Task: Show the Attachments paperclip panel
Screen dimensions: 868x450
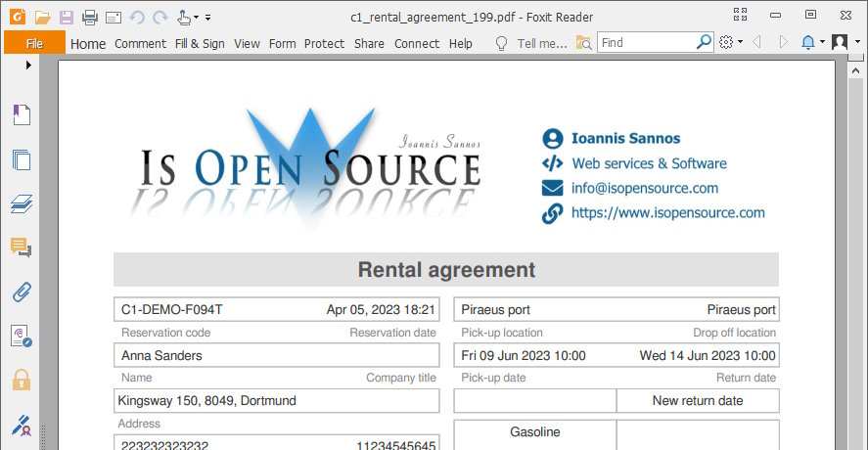Action: point(21,292)
